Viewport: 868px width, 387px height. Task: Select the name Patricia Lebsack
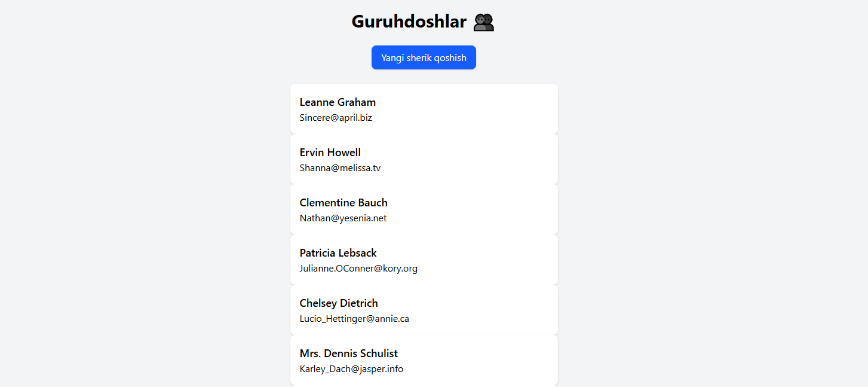click(338, 253)
